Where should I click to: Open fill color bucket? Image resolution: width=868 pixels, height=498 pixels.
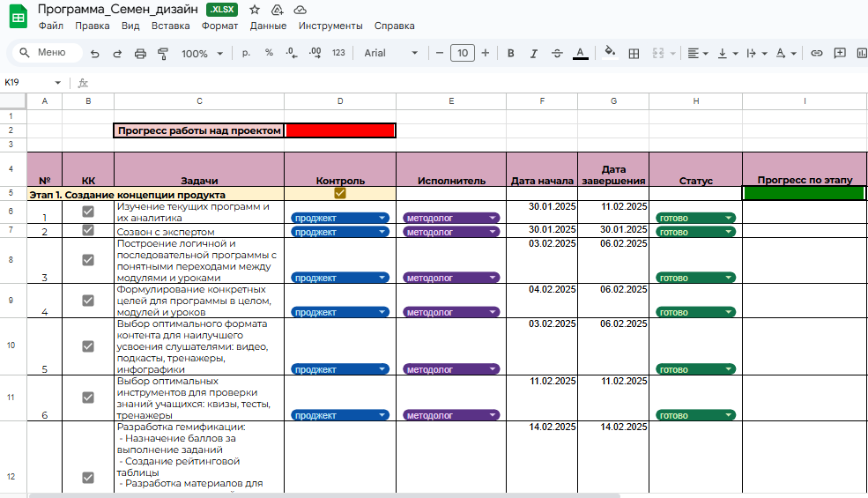pyautogui.click(x=610, y=53)
